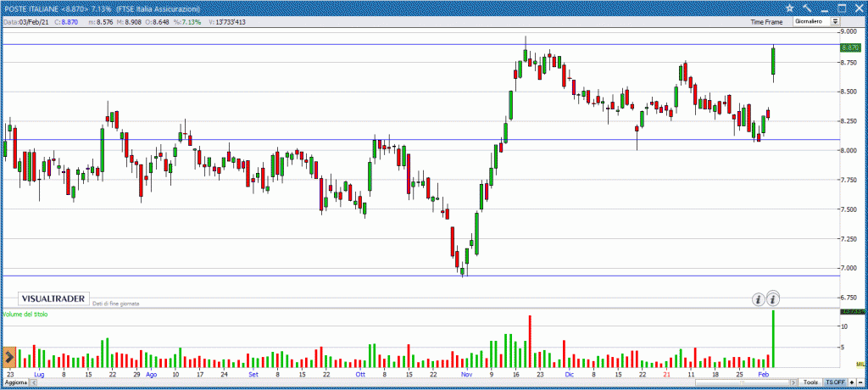868x390 pixels.
Task: Minimize the Poste Italiane chart window
Action: coord(825,10)
